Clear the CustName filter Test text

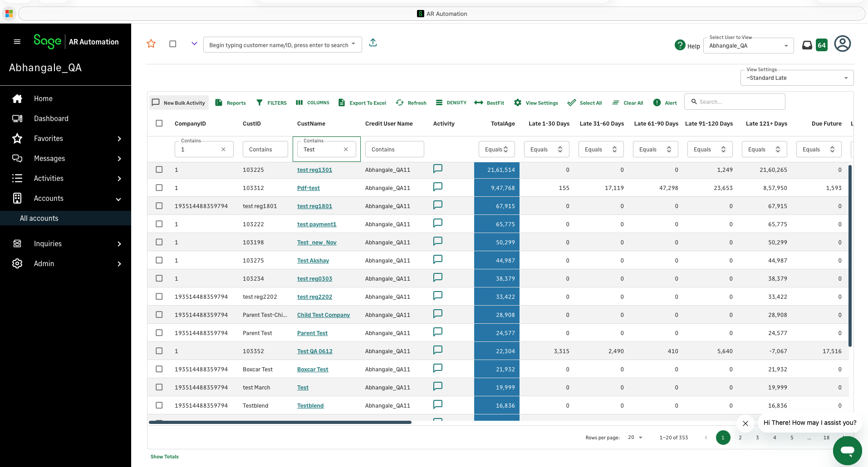pyautogui.click(x=346, y=150)
